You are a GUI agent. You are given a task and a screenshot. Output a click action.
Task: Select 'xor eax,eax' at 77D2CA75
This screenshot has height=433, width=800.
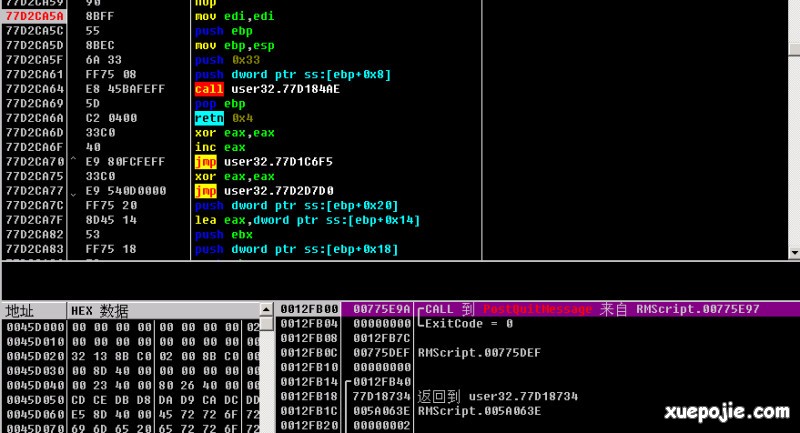point(234,176)
